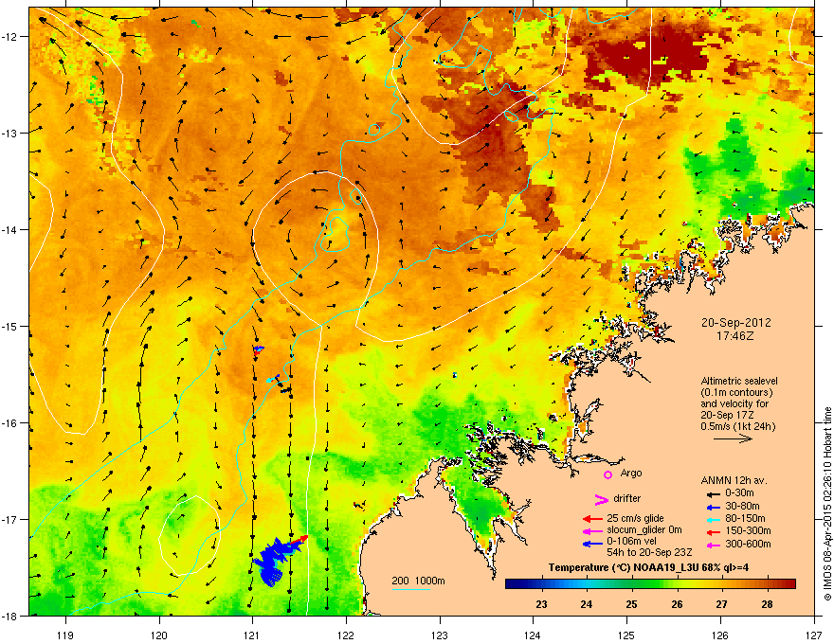Screen dimensions: 834x644
Task: Click the vertical IMOS copyright timestamp text
Action: (x=827, y=504)
